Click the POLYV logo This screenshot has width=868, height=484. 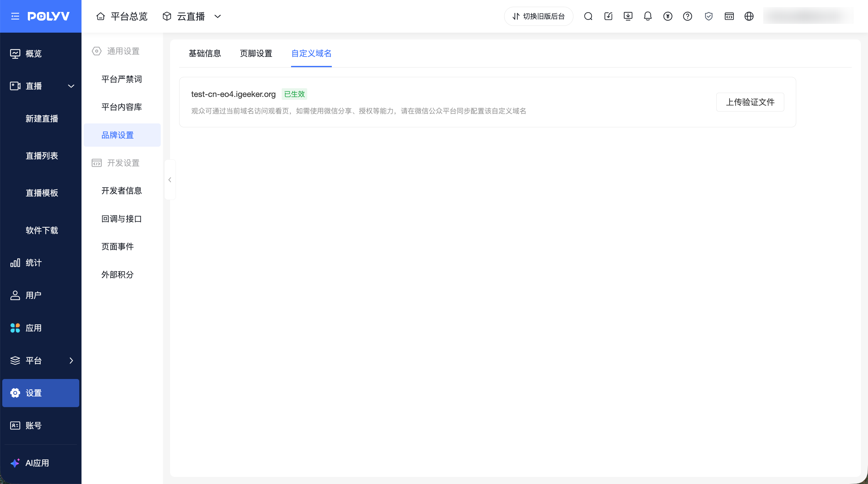coord(49,16)
